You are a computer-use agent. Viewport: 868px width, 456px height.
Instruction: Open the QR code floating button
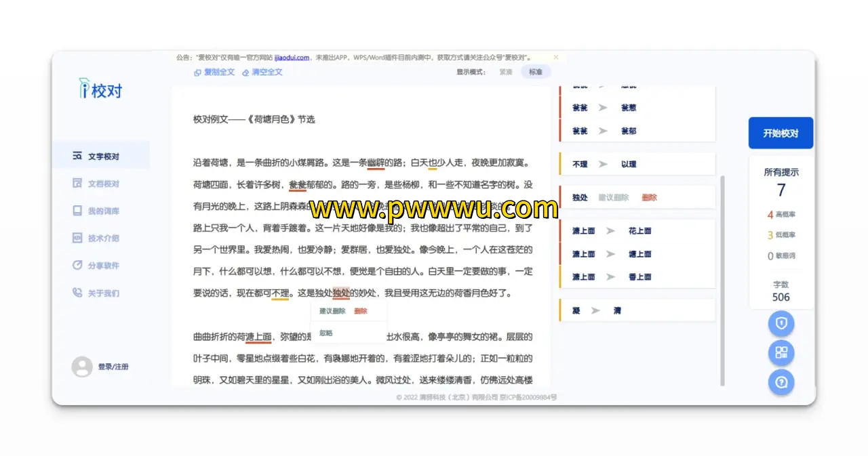tap(781, 352)
